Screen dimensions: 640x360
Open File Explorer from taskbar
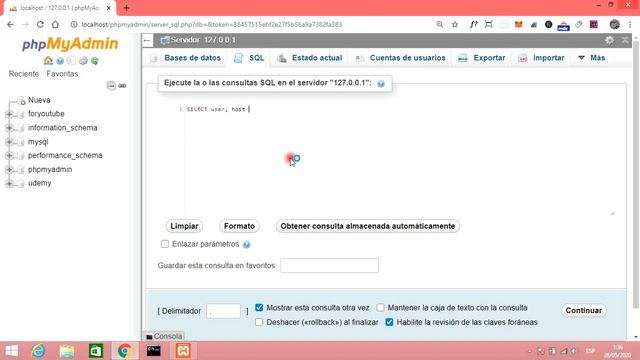click(x=67, y=351)
